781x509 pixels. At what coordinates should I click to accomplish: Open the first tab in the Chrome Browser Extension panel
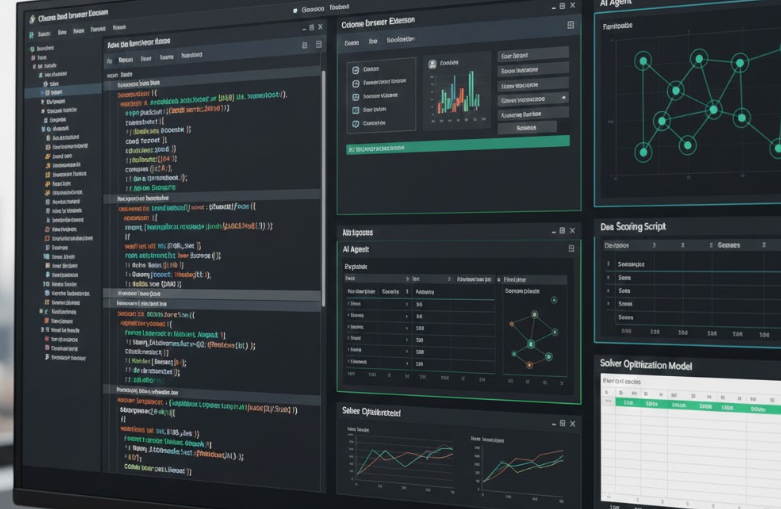tap(351, 43)
